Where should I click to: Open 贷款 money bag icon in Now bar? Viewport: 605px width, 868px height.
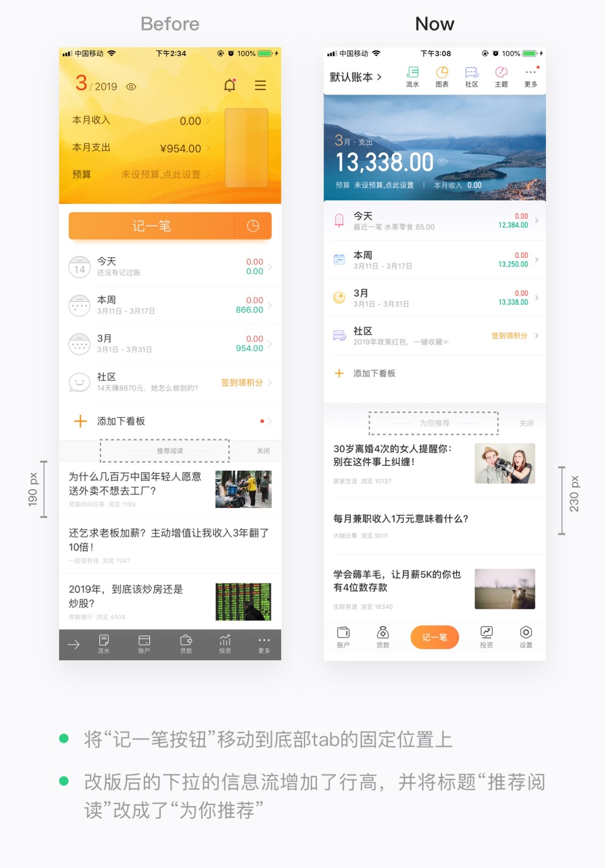pyautogui.click(x=383, y=637)
